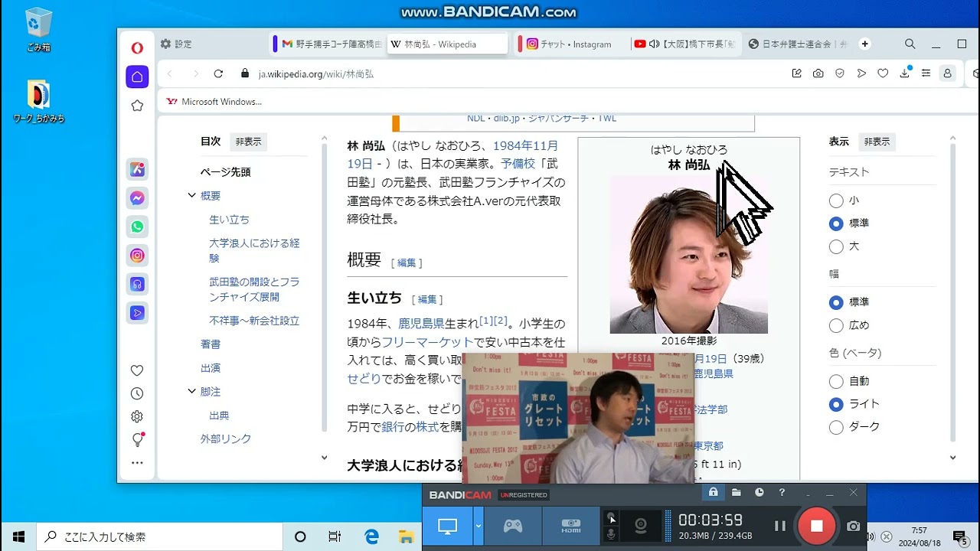
Task: Enable ダーク color scheme
Action: point(836,427)
